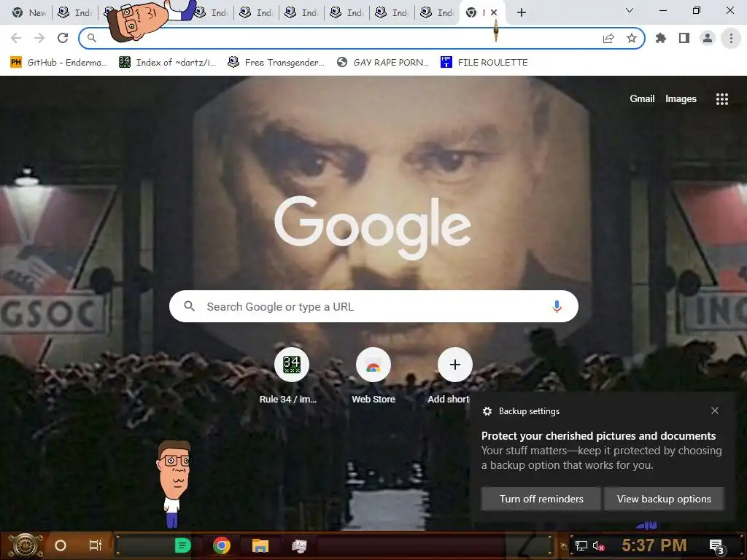This screenshot has width=747, height=560.
Task: Click the Add shortcut plus button
Action: (x=455, y=365)
